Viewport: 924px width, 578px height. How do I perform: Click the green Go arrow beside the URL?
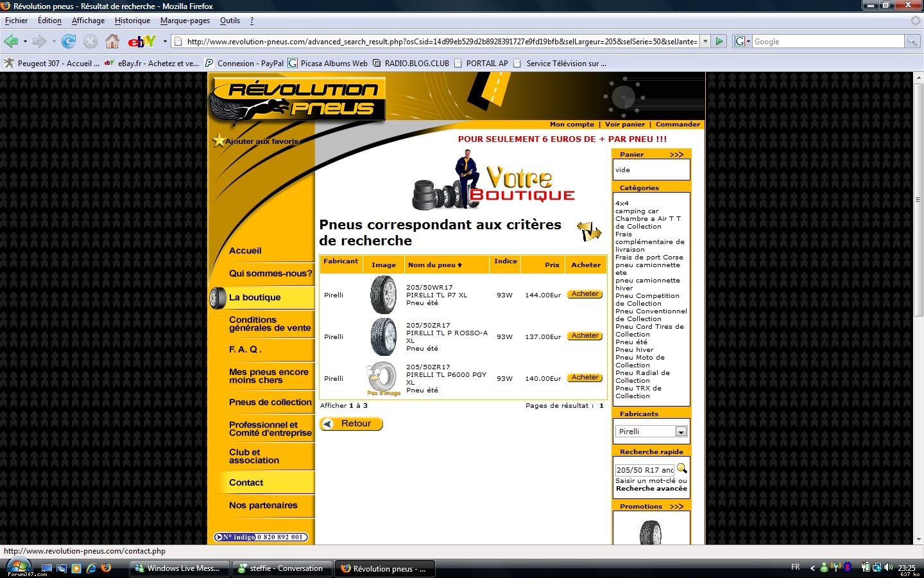point(719,41)
